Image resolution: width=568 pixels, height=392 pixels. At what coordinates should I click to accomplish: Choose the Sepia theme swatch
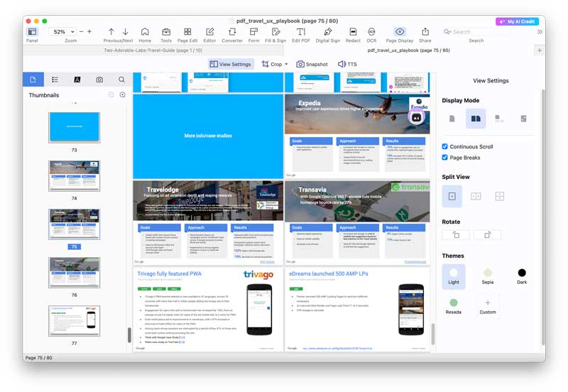(x=487, y=273)
